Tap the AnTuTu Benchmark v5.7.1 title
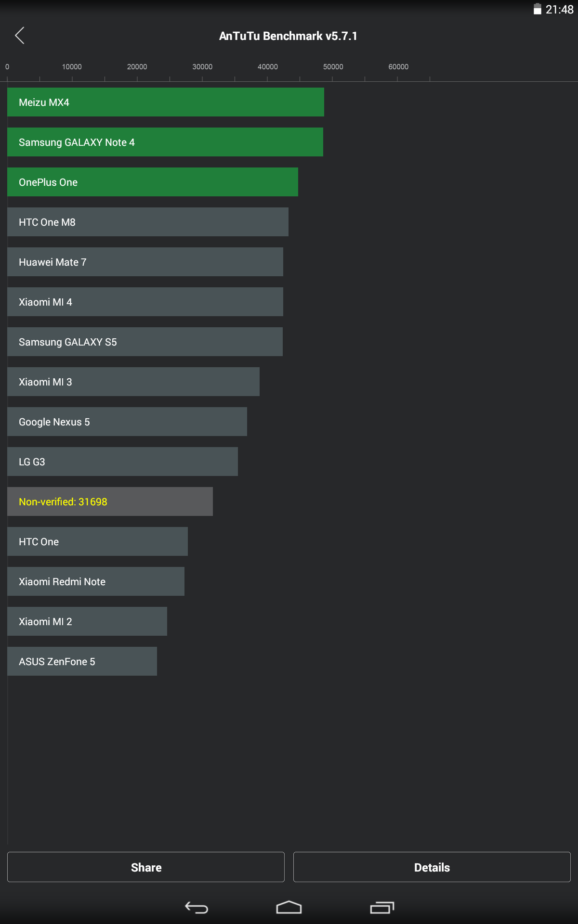This screenshot has height=924, width=578. tap(289, 36)
